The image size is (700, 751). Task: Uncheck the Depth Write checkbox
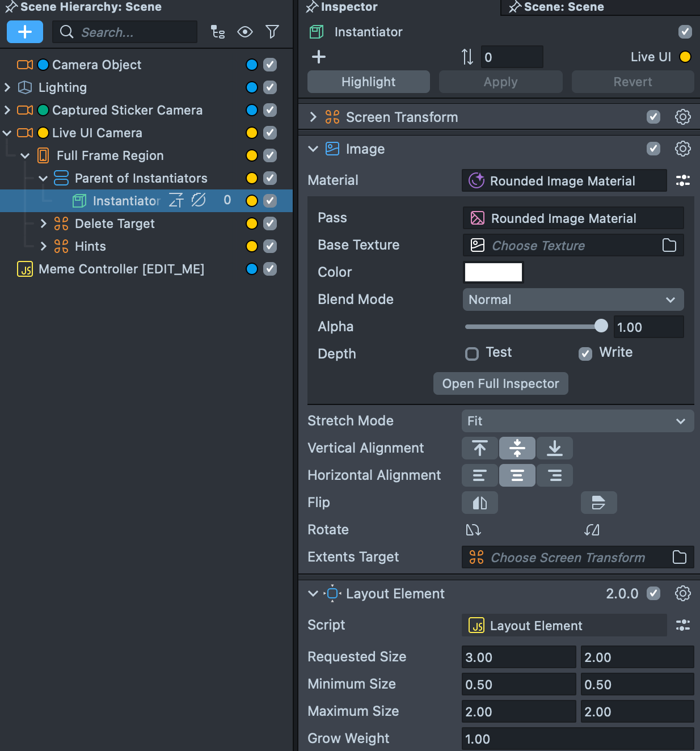pyautogui.click(x=585, y=354)
